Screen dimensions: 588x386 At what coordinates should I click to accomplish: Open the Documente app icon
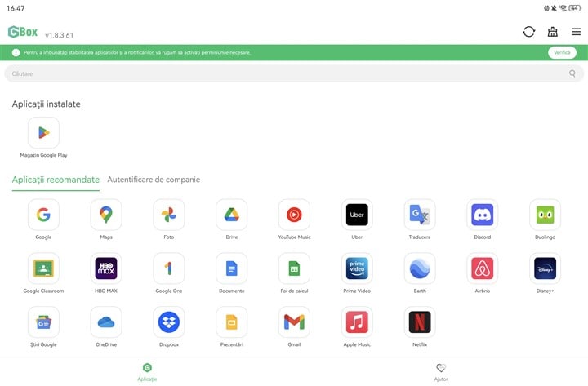pyautogui.click(x=232, y=268)
